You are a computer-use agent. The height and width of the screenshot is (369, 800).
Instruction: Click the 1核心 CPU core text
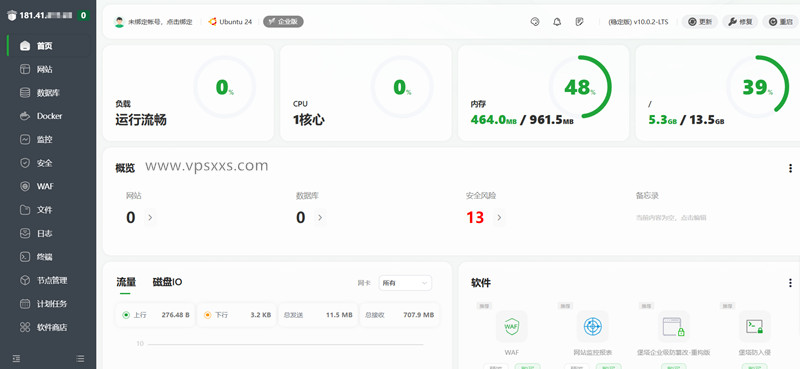[x=309, y=120]
